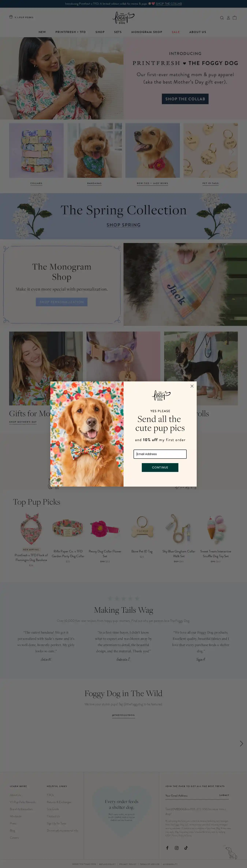
Task: Click SUBMIT next to footer email field
Action: [x=224, y=795]
